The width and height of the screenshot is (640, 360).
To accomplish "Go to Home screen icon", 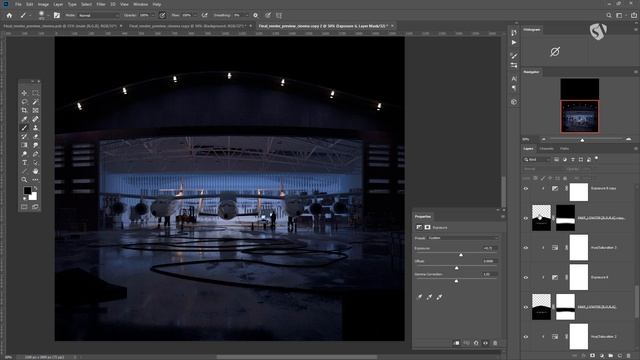I will point(9,15).
